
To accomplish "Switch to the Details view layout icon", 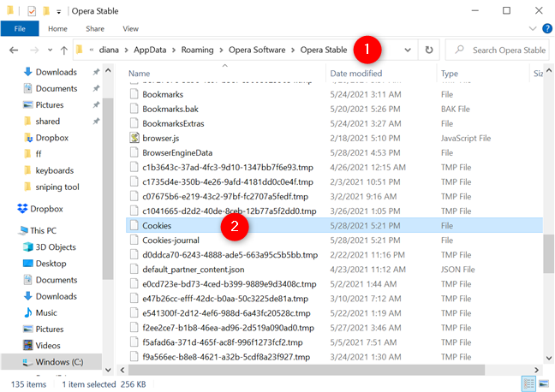I will pos(528,383).
